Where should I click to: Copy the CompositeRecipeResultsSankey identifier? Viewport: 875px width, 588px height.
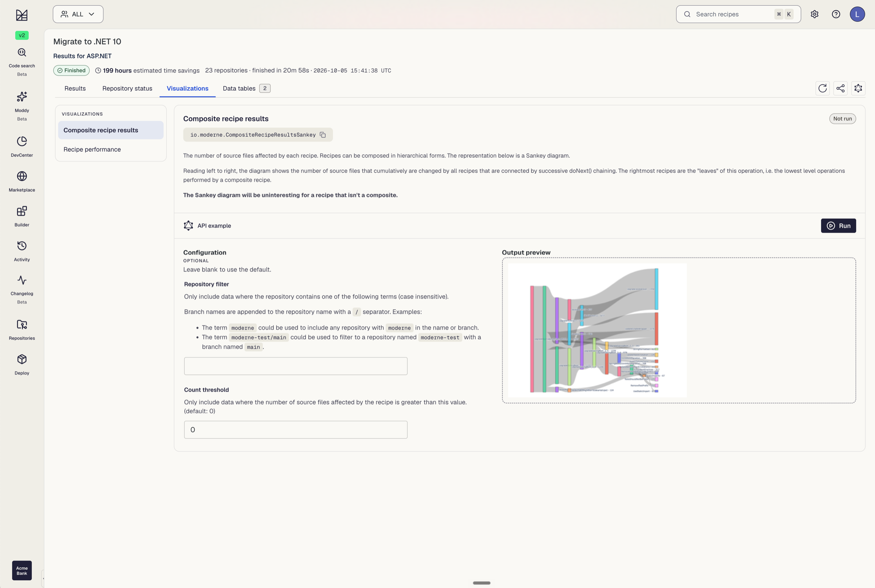coord(323,135)
